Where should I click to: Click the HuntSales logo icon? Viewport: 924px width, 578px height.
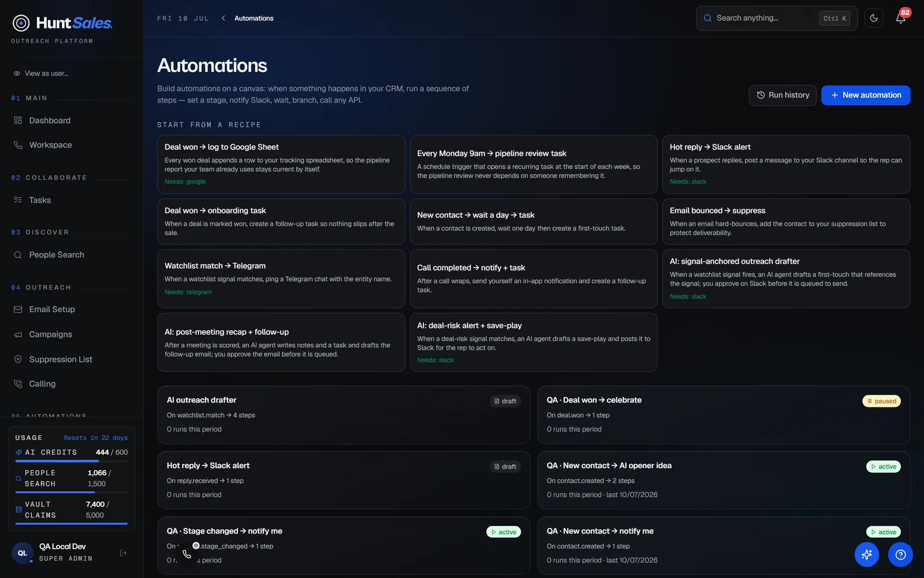(x=21, y=23)
